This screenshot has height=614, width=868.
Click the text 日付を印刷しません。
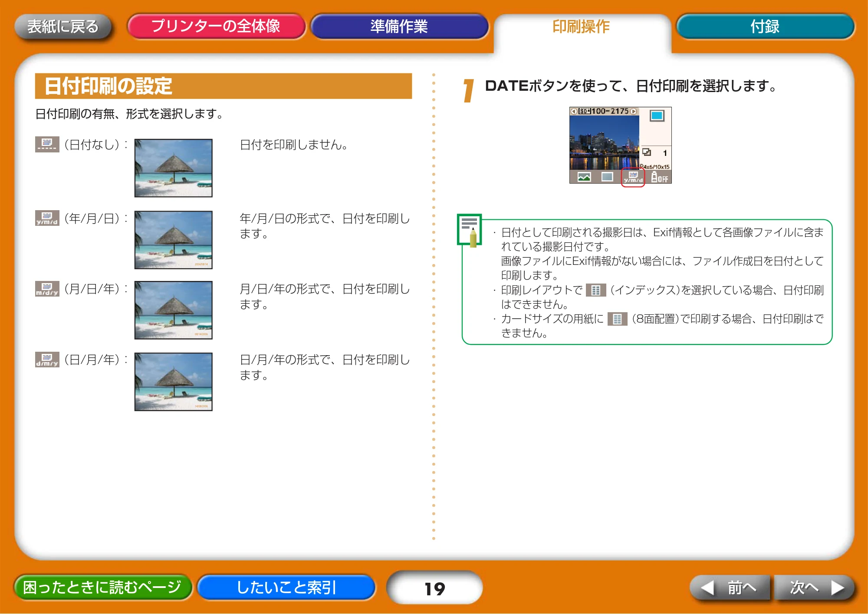tap(294, 145)
